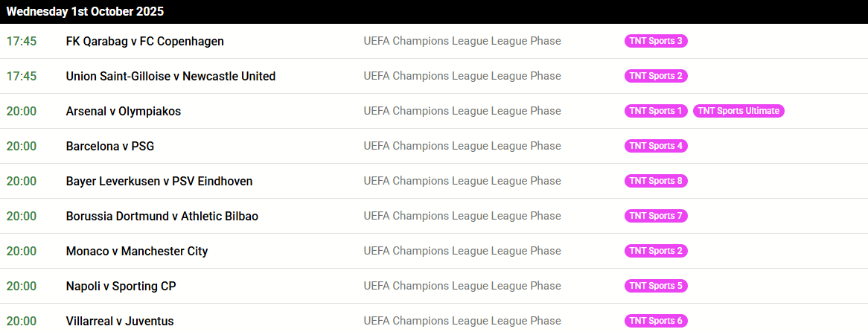
Task: Open the TNT Sports 8 channel badge
Action: coord(656,181)
